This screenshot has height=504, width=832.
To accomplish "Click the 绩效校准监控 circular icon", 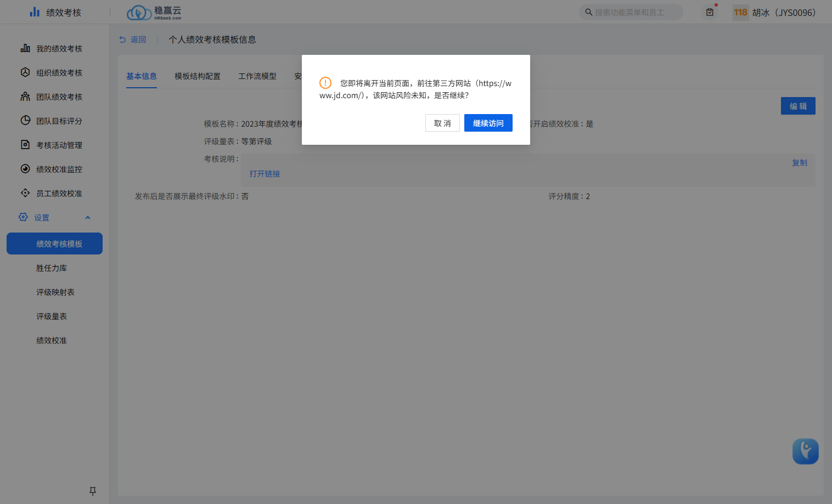I will (x=25, y=169).
